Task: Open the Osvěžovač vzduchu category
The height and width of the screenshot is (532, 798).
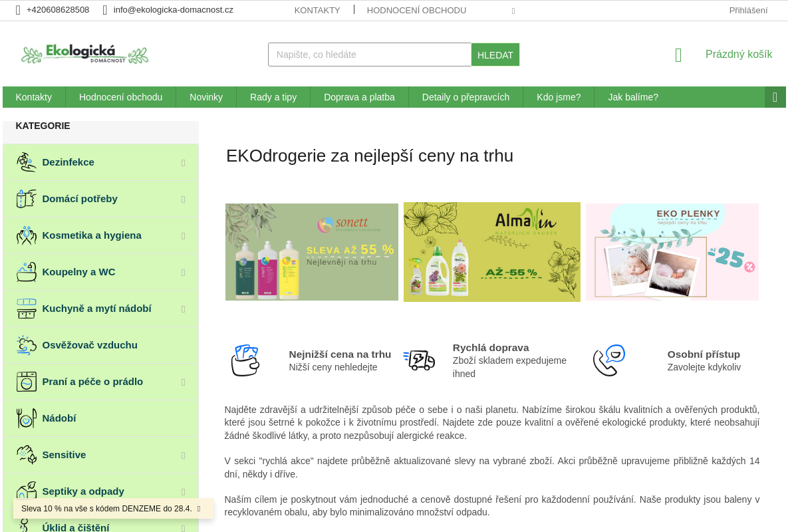Action: coord(90,345)
